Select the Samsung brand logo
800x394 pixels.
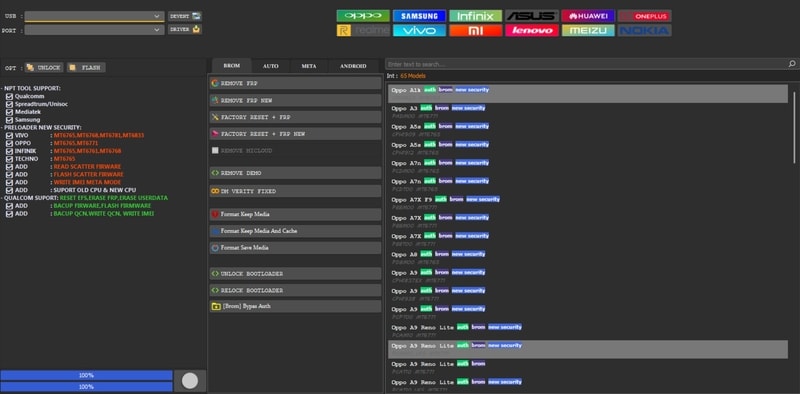[419, 16]
